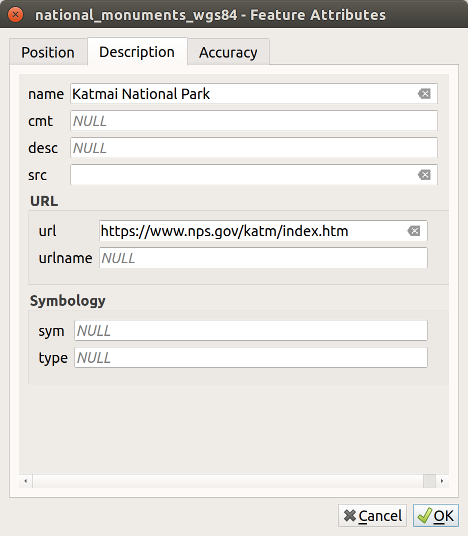The height and width of the screenshot is (536, 468).
Task: Clear the name field with the clear icon
Action: pyautogui.click(x=424, y=94)
